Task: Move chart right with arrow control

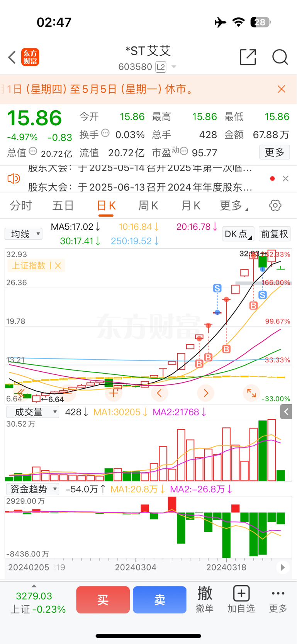Action: (x=205, y=393)
